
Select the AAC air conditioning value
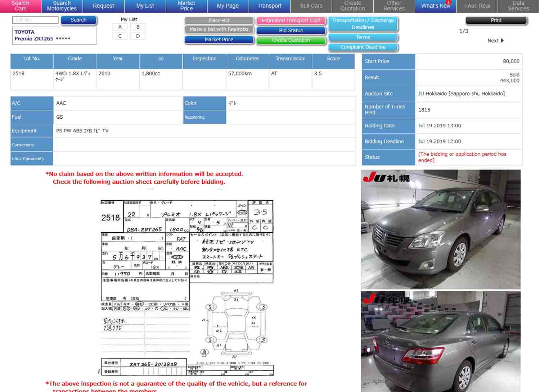click(61, 103)
